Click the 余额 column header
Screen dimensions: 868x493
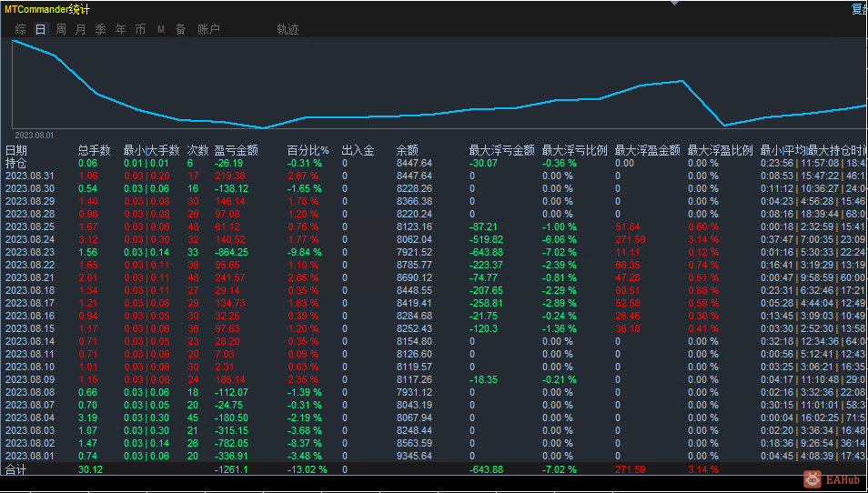click(x=408, y=150)
